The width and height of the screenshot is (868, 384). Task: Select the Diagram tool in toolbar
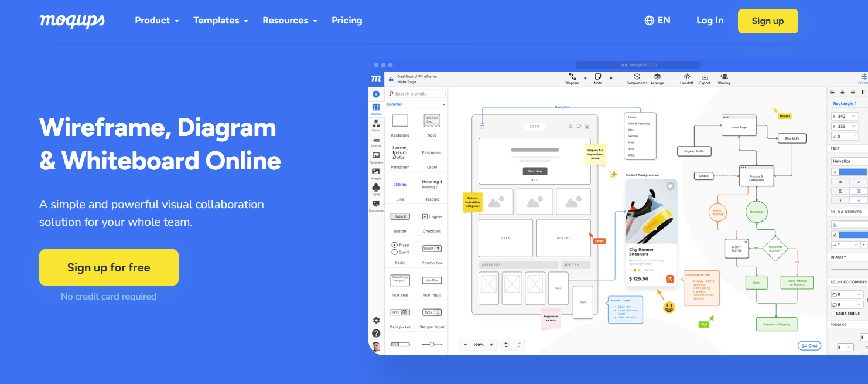pyautogui.click(x=572, y=79)
